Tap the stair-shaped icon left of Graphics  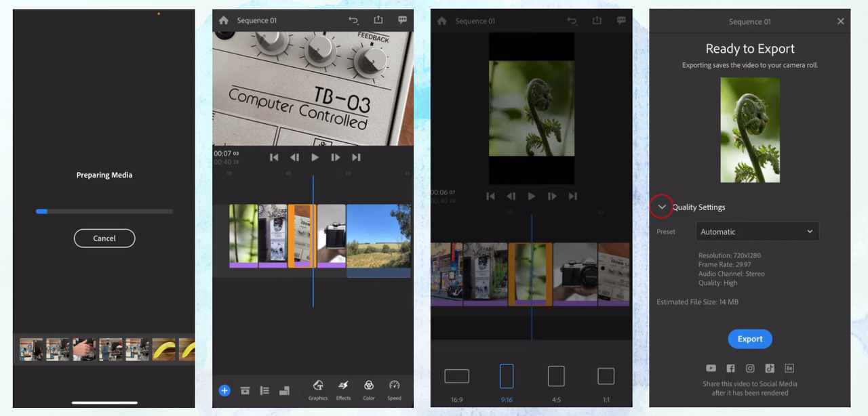(x=285, y=391)
